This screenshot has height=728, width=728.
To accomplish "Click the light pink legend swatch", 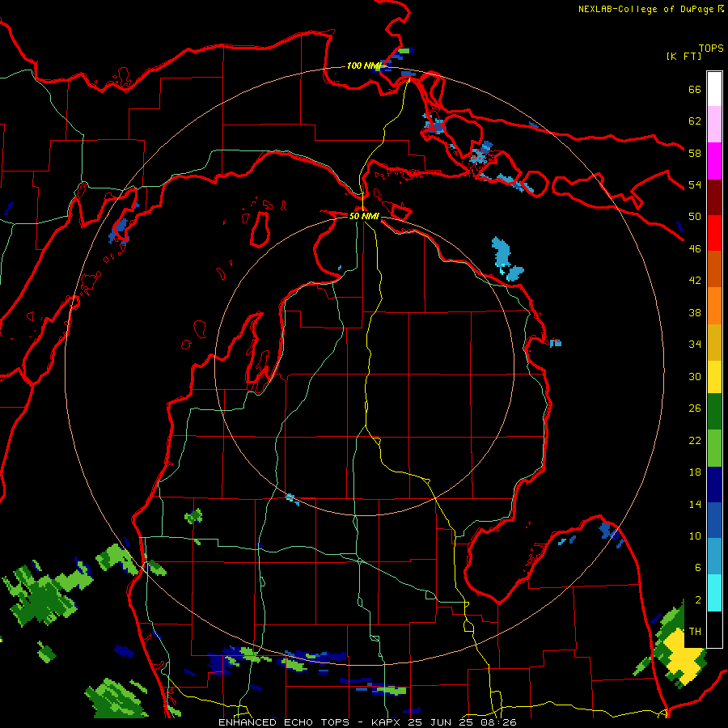I will tap(714, 124).
